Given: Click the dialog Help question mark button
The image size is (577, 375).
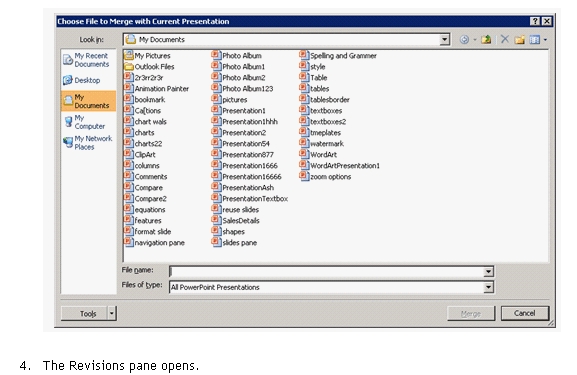Looking at the screenshot, I should (535, 21).
